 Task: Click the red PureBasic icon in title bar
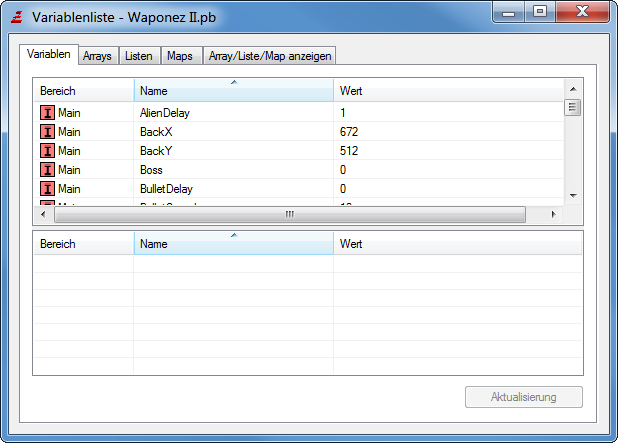click(x=17, y=17)
